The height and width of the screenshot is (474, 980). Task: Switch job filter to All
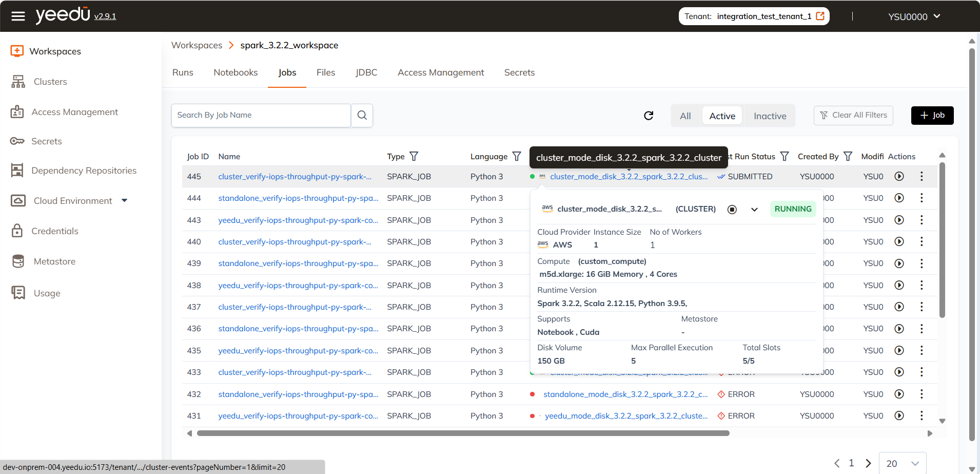tap(685, 116)
